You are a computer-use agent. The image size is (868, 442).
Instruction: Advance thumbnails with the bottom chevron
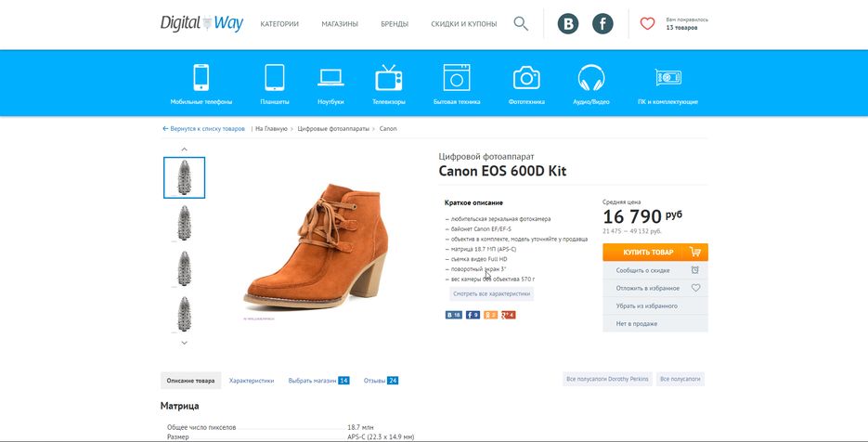[185, 343]
